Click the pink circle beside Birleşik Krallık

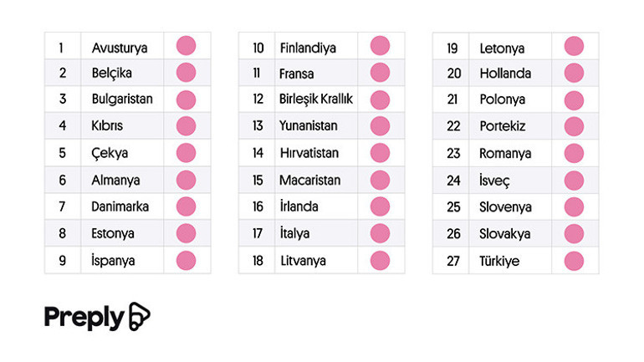point(380,99)
